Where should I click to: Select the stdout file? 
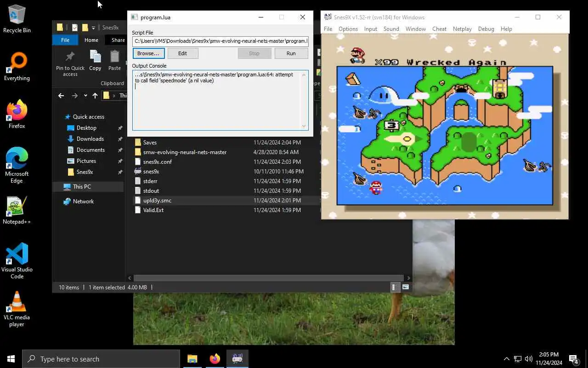pos(151,191)
